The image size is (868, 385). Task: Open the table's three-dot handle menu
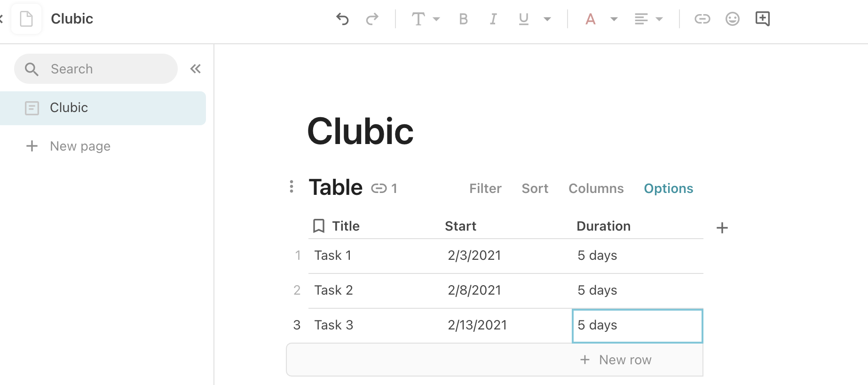[292, 187]
